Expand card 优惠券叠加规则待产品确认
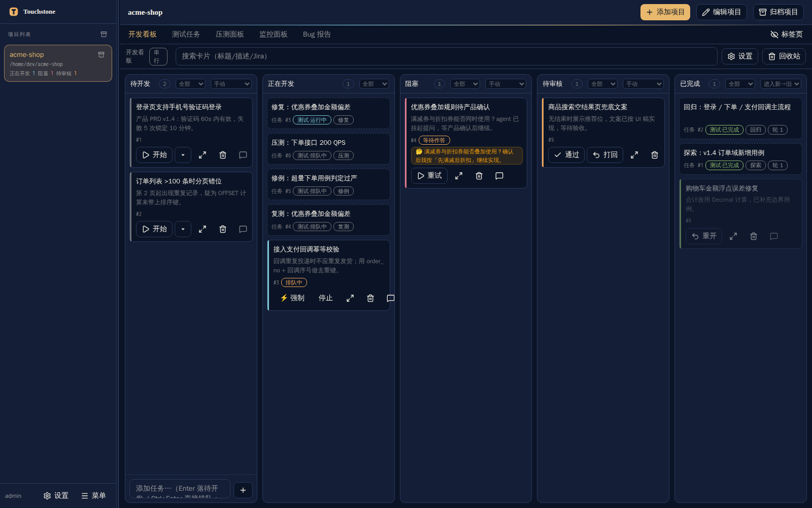This screenshot has height=508, width=812. [459, 176]
